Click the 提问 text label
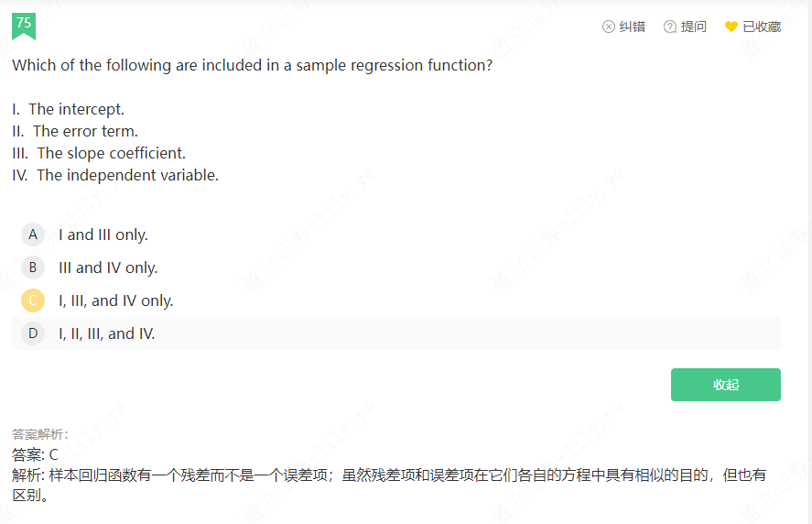812x524 pixels. pos(694,27)
